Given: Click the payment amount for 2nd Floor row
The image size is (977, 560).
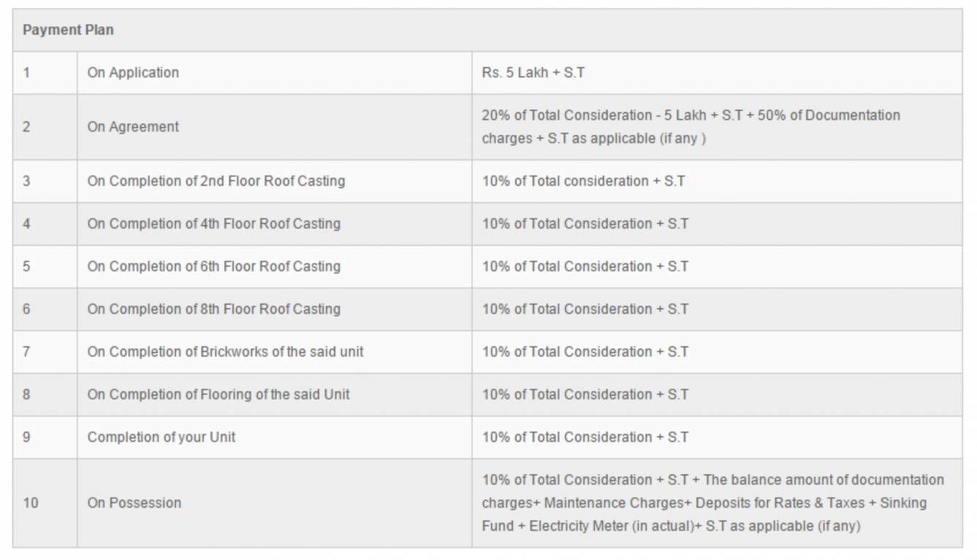Looking at the screenshot, I should point(584,181).
